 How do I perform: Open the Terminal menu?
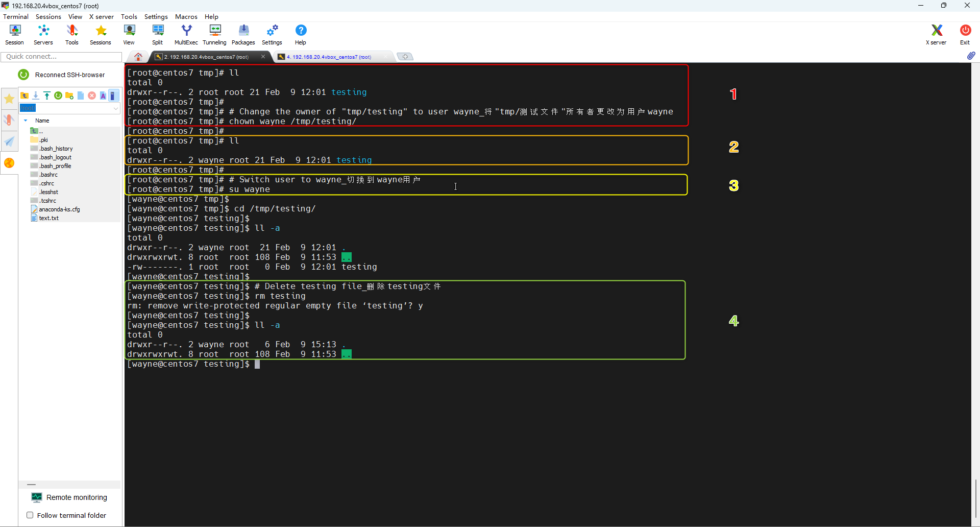(x=16, y=17)
